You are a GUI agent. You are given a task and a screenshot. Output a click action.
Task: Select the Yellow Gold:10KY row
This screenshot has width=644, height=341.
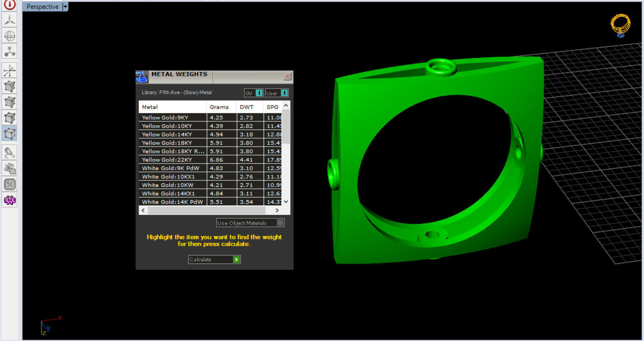click(x=211, y=126)
